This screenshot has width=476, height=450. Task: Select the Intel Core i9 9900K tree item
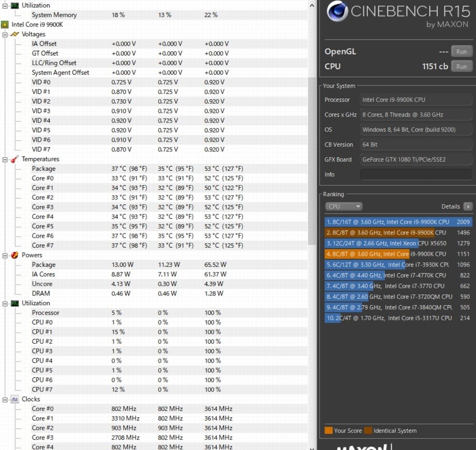click(x=37, y=25)
